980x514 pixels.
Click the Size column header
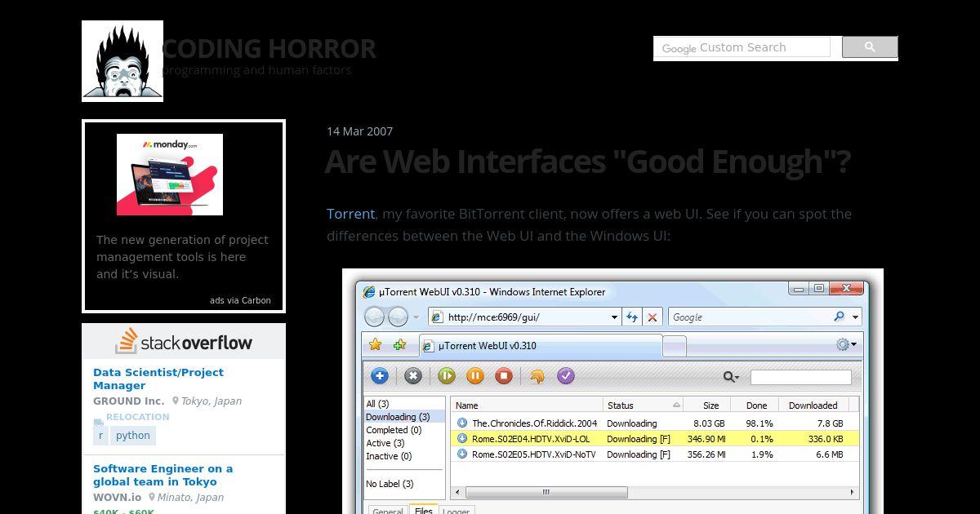point(706,405)
